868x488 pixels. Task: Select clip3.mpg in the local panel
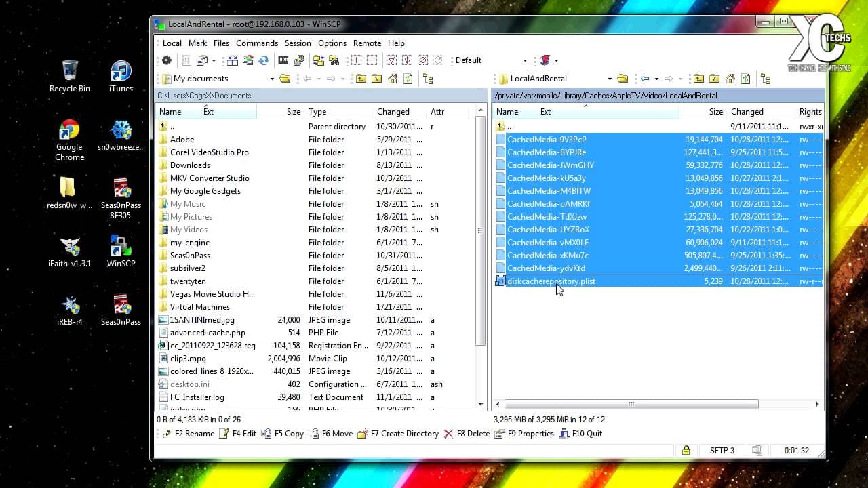click(x=188, y=359)
